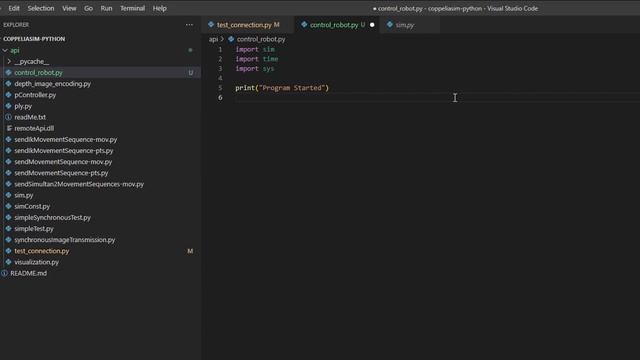Image resolution: width=640 pixels, height=360 pixels.
Task: Open simpleSynchronousTest.py file
Action: click(52, 218)
